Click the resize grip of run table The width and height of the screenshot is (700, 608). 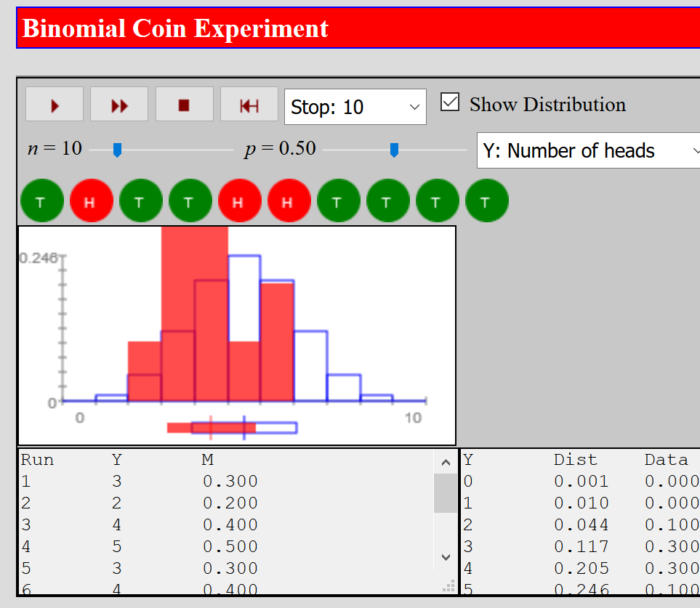[x=449, y=586]
